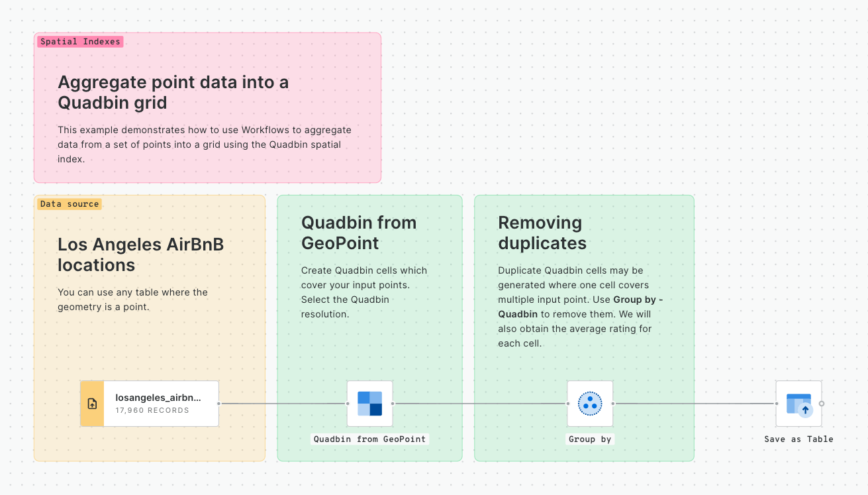This screenshot has width=868, height=495.
Task: Click output port of Quadbin from GeoPoint node
Action: (x=393, y=404)
